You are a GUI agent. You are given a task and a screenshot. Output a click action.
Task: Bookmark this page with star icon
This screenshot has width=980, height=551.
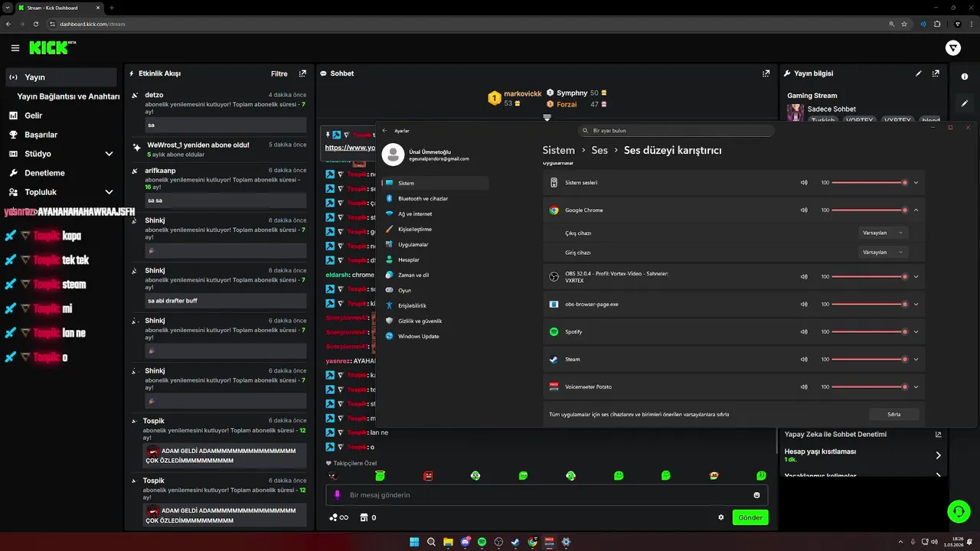(x=904, y=24)
